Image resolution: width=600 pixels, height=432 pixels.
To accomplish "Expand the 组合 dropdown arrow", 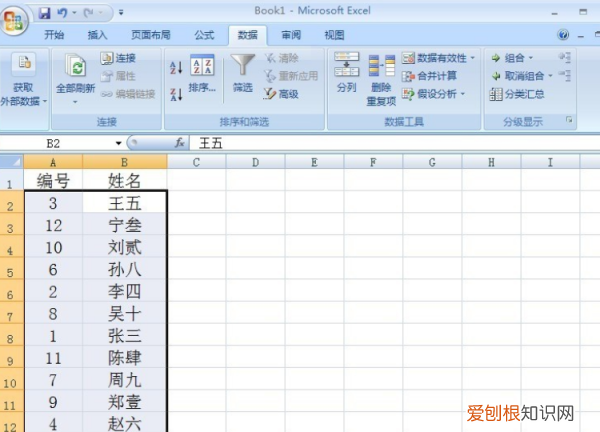I will point(531,58).
